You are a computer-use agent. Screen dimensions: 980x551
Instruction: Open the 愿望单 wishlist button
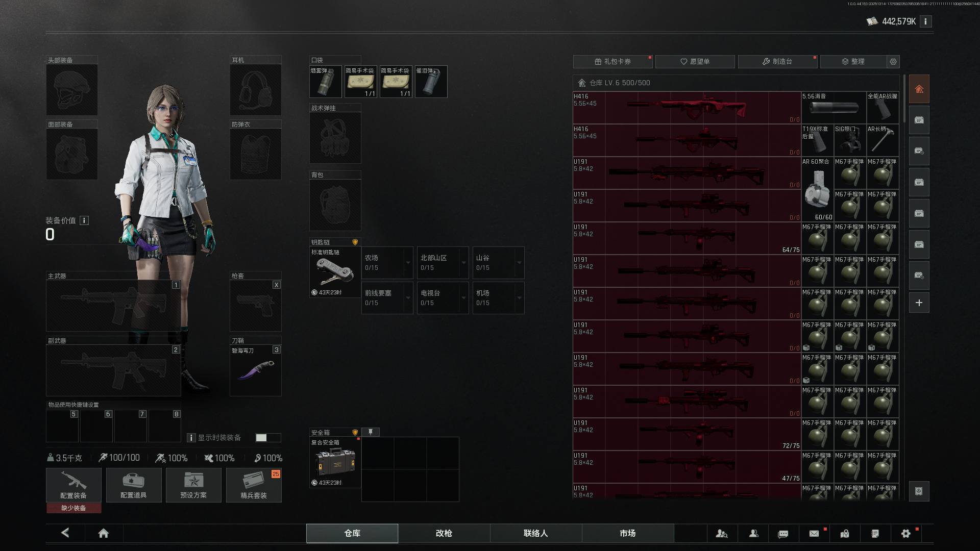coord(695,61)
